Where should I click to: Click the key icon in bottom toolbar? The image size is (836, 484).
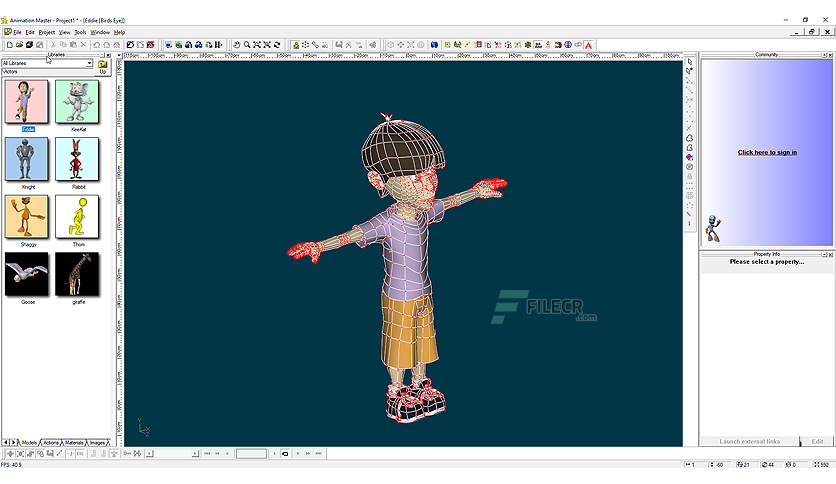coord(127,454)
